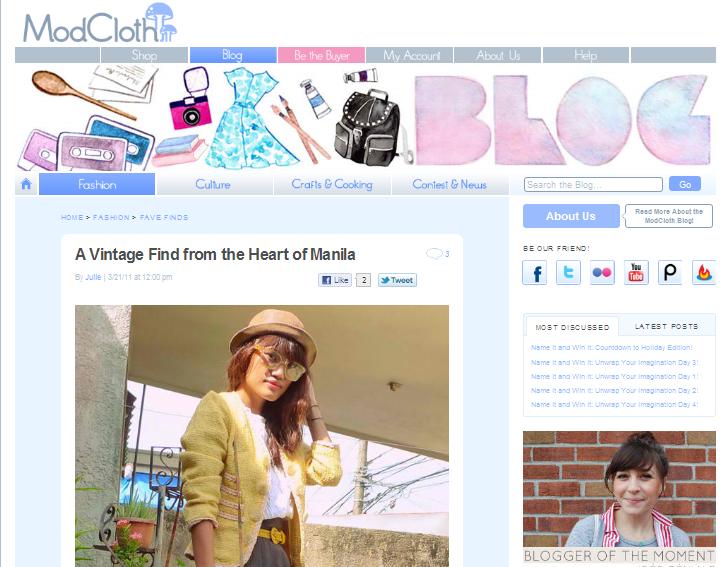The width and height of the screenshot is (727, 567).
Task: Click the ModCloth mushroom logo
Action: (x=100, y=23)
